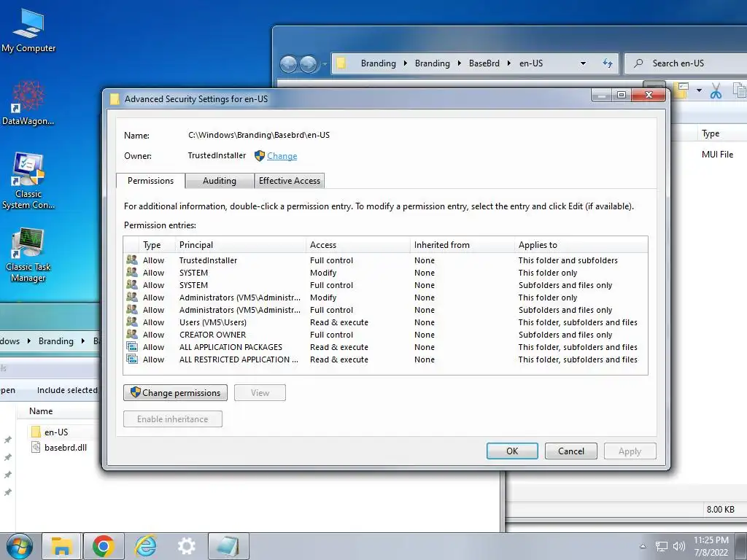Click the Branding breadcrumb in the back Explorer window
747x560 pixels.
55,341
